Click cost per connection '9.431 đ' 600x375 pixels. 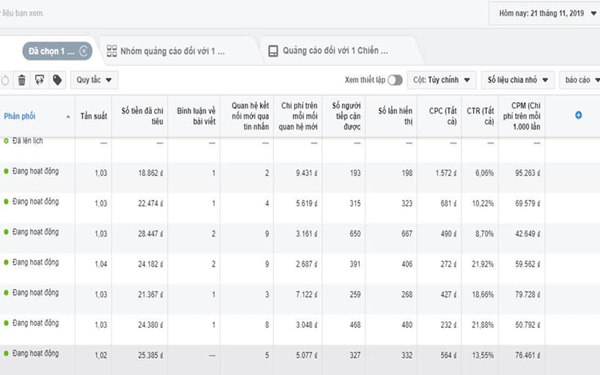(307, 173)
